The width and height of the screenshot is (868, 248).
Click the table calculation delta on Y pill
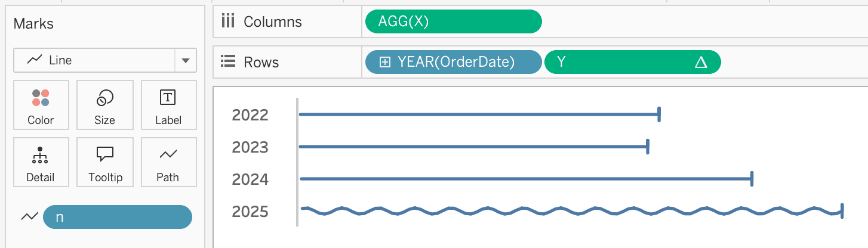(701, 62)
